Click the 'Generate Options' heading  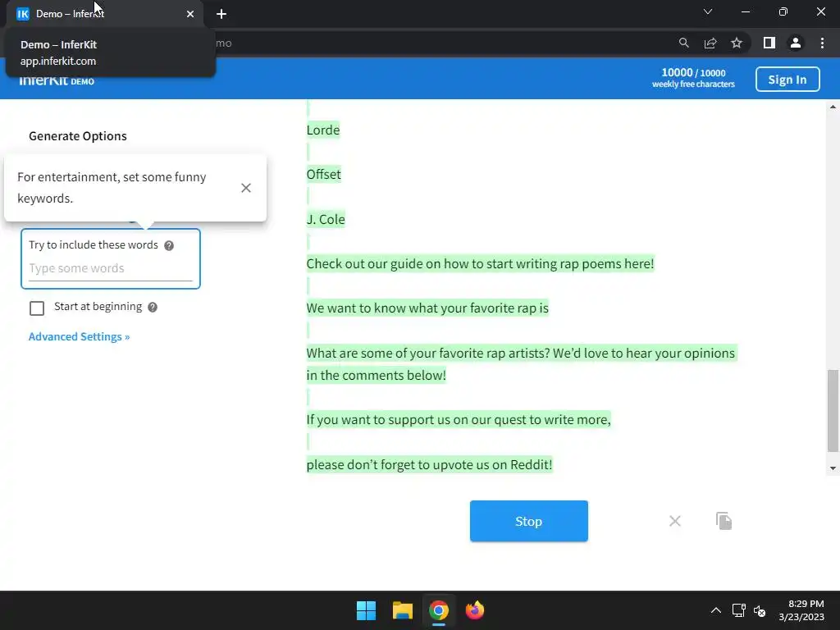click(x=78, y=136)
